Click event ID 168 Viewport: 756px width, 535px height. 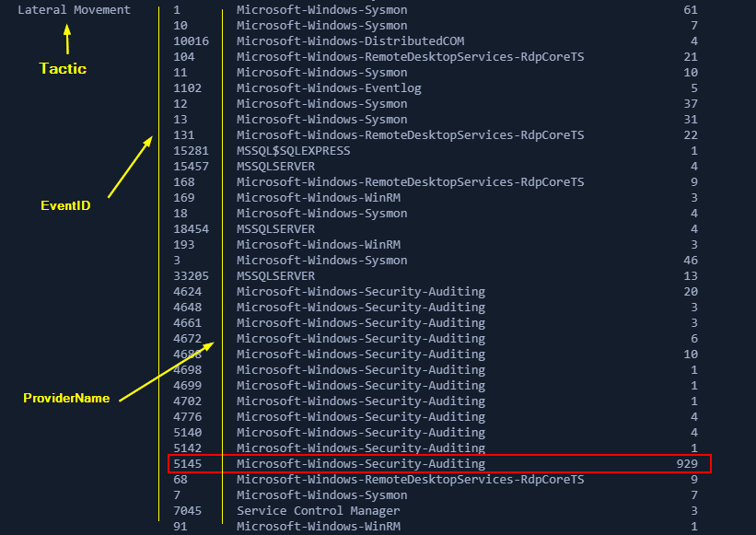[x=183, y=182]
